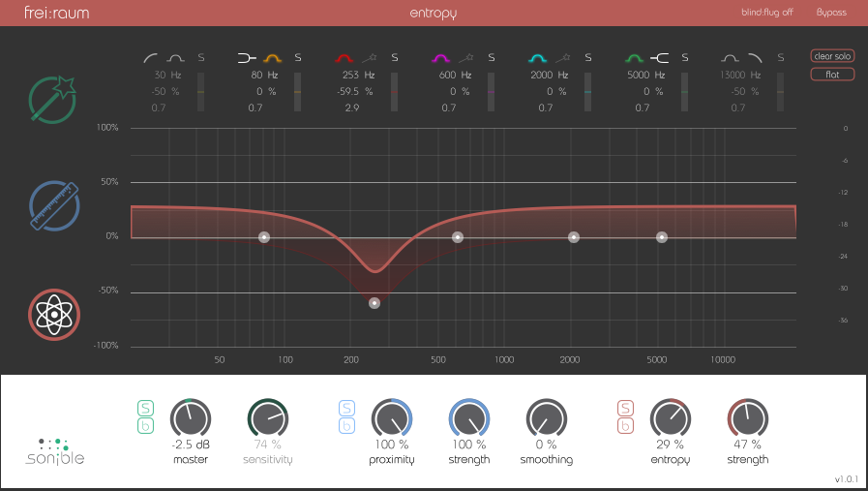Viewport: 868px width, 491px height.
Task: Choose high-shelf shape for 5000 Hz band
Action: pos(659,58)
